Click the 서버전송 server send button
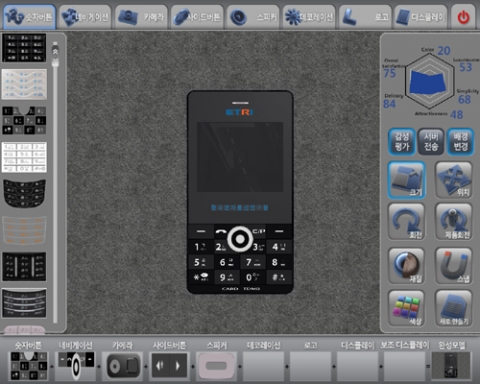This screenshot has height=384, width=480. (x=431, y=142)
